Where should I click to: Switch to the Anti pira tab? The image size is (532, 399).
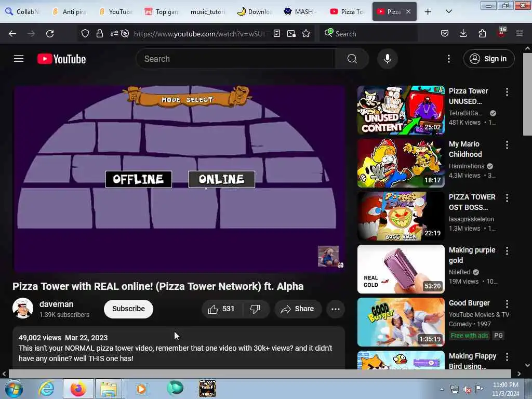69,12
